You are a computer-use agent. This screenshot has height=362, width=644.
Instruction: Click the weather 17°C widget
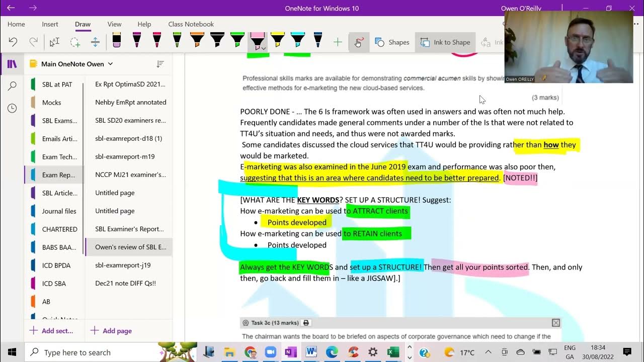pyautogui.click(x=459, y=352)
